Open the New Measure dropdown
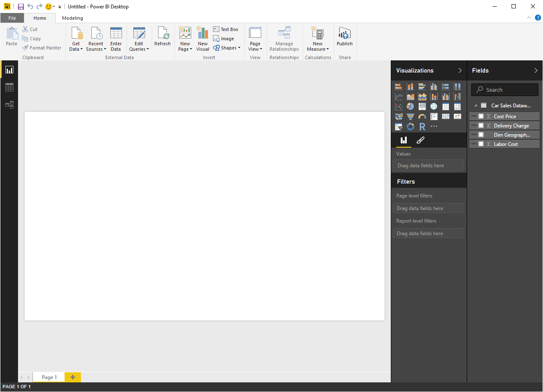The image size is (543, 392). point(317,39)
